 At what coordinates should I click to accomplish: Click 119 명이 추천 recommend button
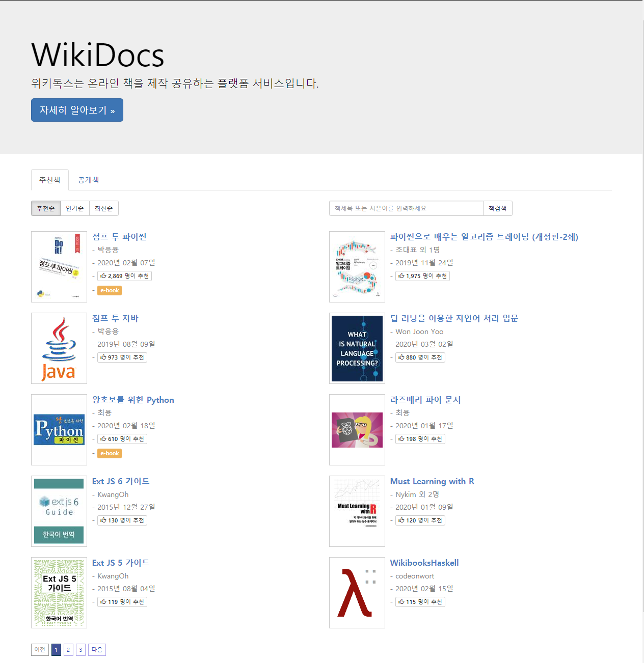(122, 602)
